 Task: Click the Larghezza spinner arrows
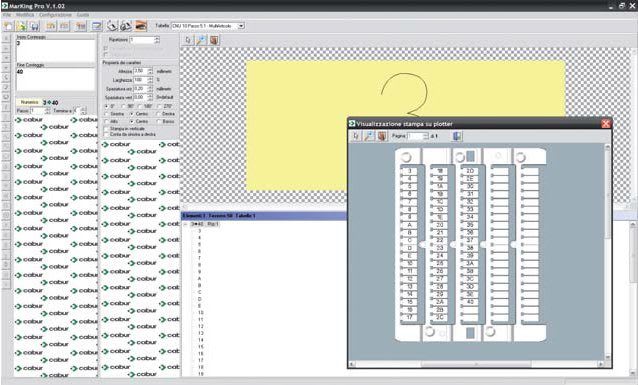[x=150, y=80]
